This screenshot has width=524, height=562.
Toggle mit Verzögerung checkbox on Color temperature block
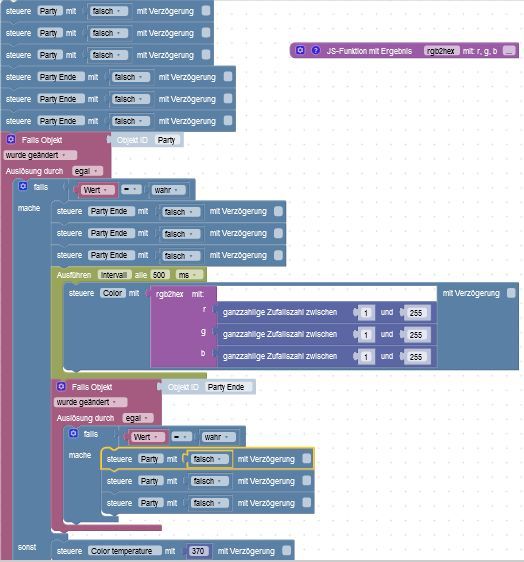pyautogui.click(x=286, y=550)
